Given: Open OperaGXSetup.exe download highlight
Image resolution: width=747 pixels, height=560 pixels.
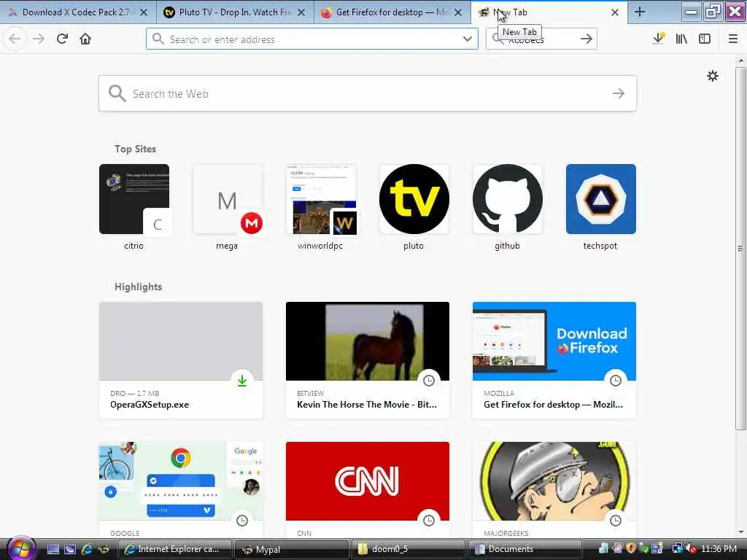Looking at the screenshot, I should click(x=181, y=360).
